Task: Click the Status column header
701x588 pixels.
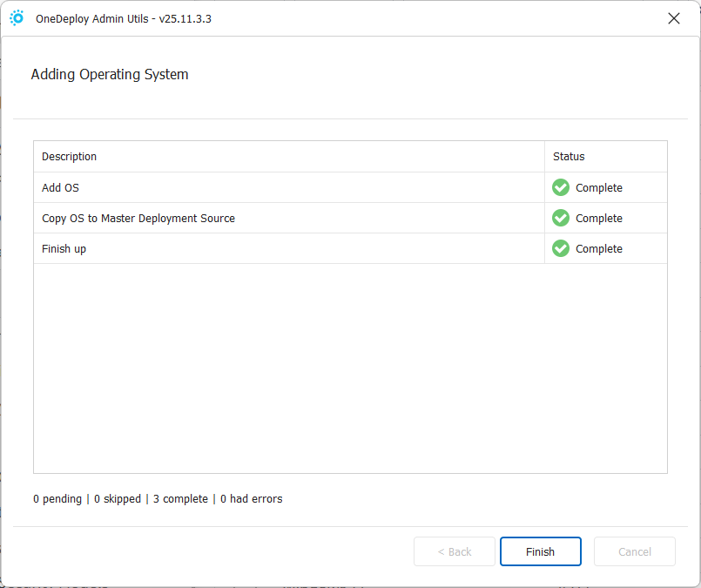Action: coord(569,157)
